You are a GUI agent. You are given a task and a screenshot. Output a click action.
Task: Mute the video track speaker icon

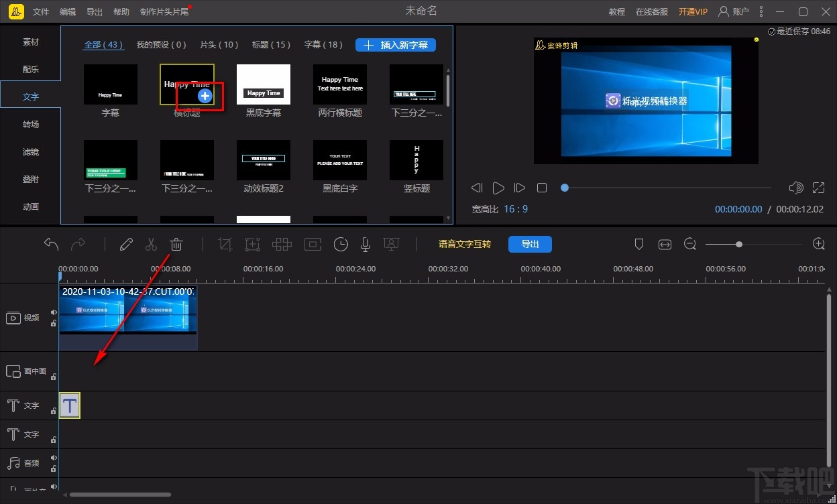click(54, 312)
